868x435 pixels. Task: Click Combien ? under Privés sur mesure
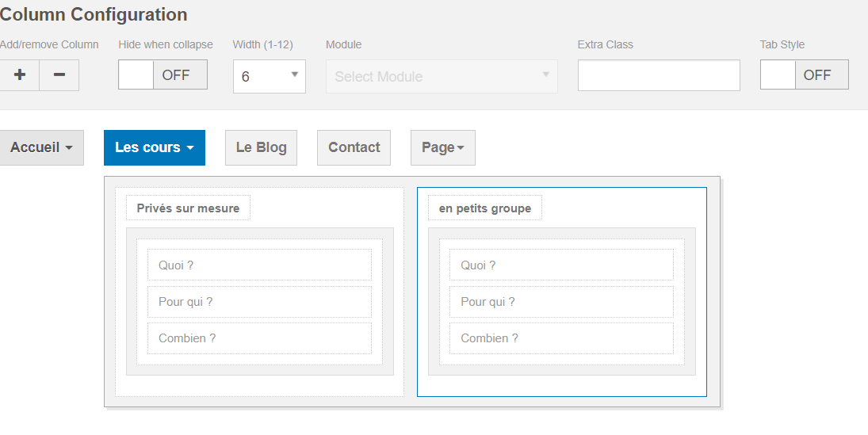coord(259,338)
